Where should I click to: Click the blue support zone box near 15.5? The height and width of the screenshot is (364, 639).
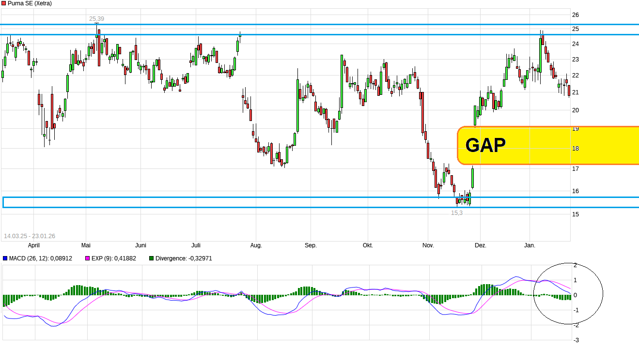320,202
